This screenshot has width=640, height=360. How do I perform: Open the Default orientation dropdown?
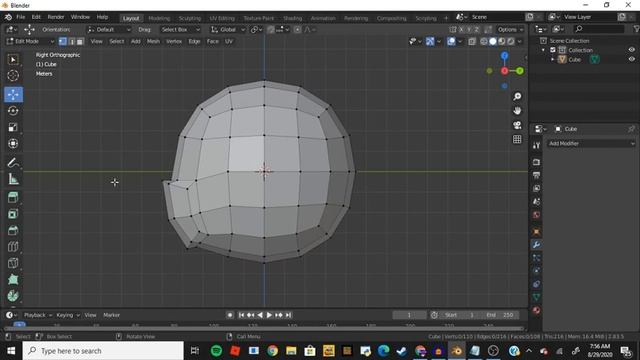109,29
